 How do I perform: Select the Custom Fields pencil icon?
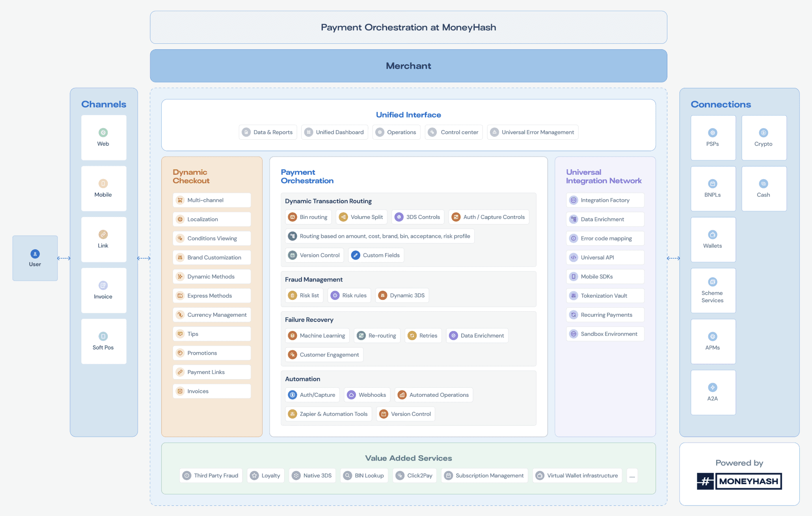point(356,255)
